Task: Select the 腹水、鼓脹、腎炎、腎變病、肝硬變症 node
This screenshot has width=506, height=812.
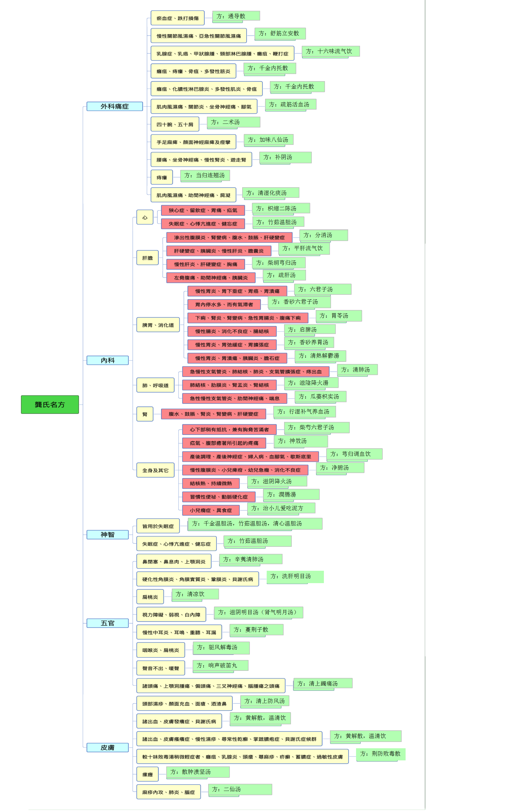Action: (x=213, y=414)
